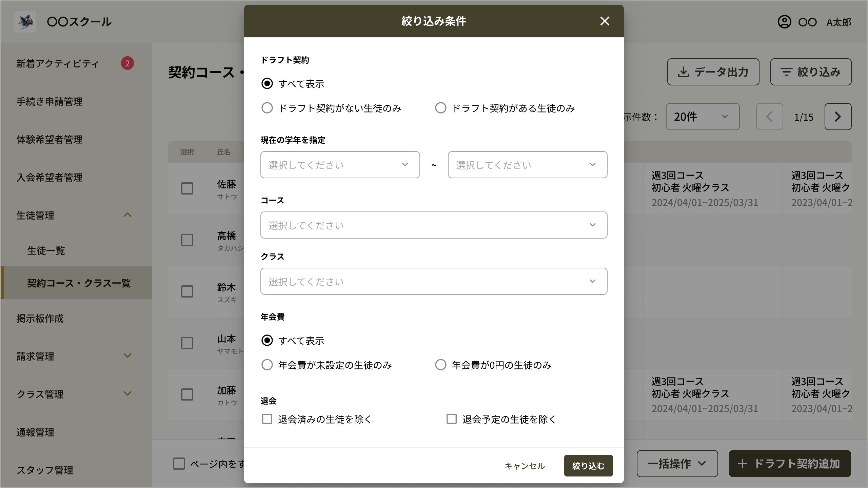Viewport: 868px width, 488px height.
Task: Check 退会済みの生徒を除く
Action: [267, 419]
